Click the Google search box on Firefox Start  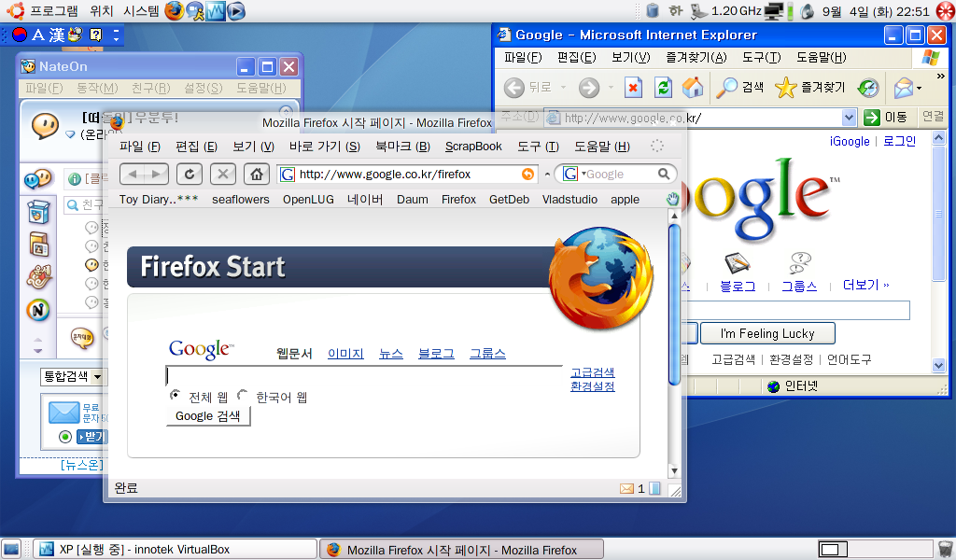(364, 375)
